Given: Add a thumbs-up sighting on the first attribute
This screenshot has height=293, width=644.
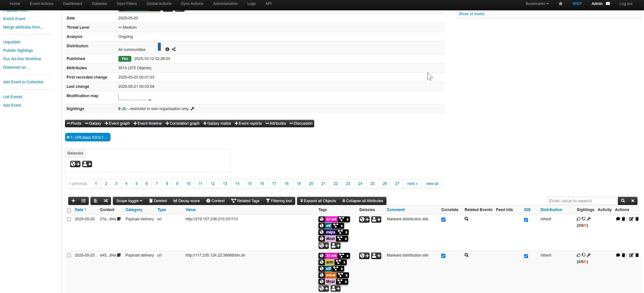Looking at the screenshot, I should pos(578,219).
